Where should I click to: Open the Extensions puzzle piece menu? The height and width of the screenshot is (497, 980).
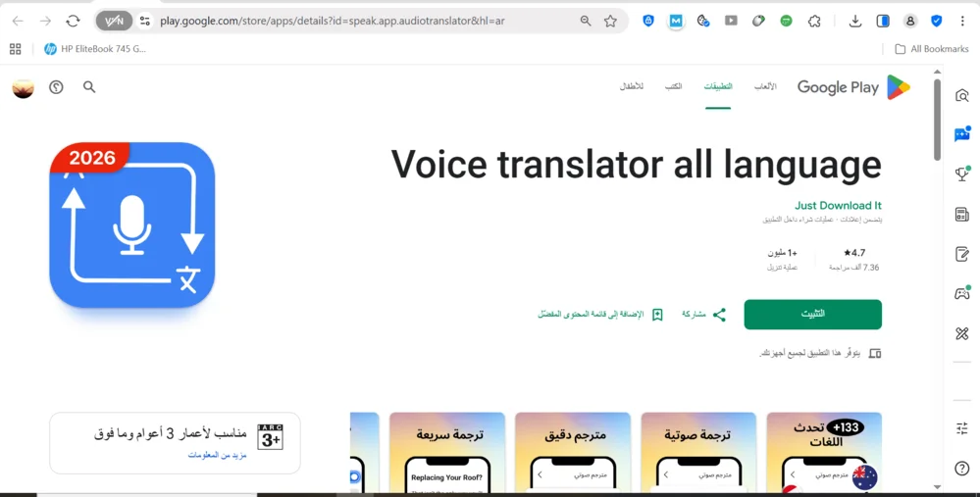814,21
